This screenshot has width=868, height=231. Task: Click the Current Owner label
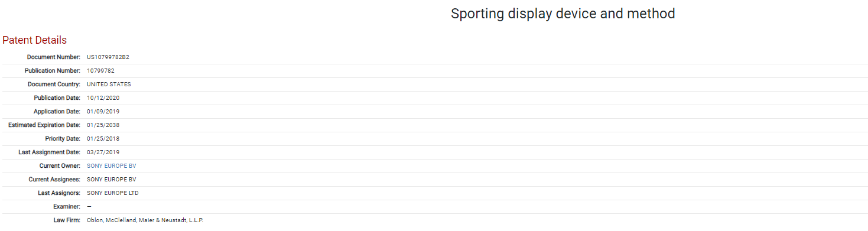(x=60, y=166)
